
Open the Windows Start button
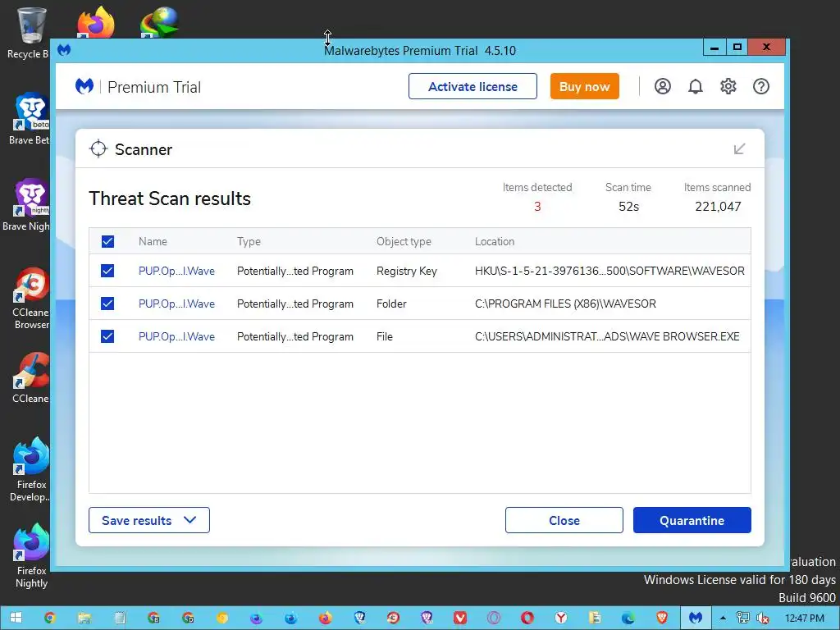pyautogui.click(x=16, y=618)
